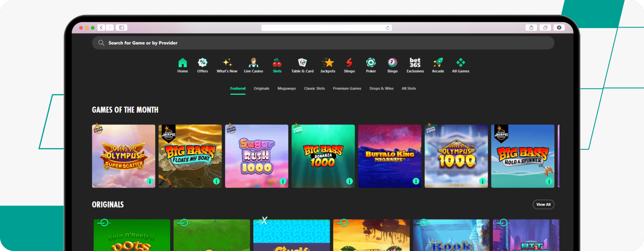This screenshot has height=251, width=644.
Task: Switch to the Originals tab
Action: click(x=262, y=88)
